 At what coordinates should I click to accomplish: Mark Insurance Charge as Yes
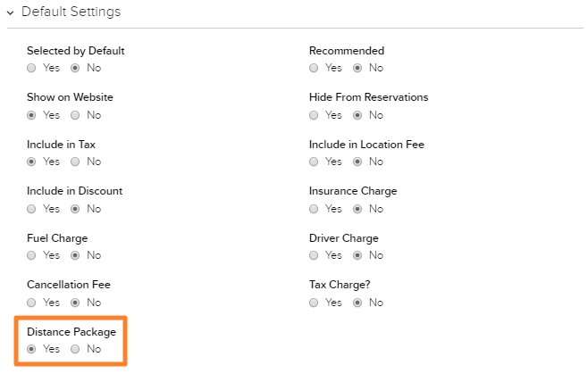click(314, 209)
